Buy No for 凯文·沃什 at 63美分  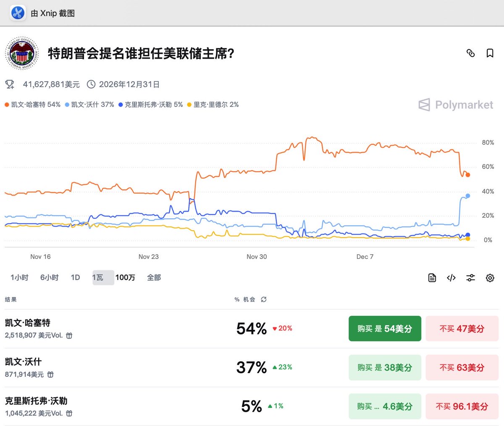point(462,368)
